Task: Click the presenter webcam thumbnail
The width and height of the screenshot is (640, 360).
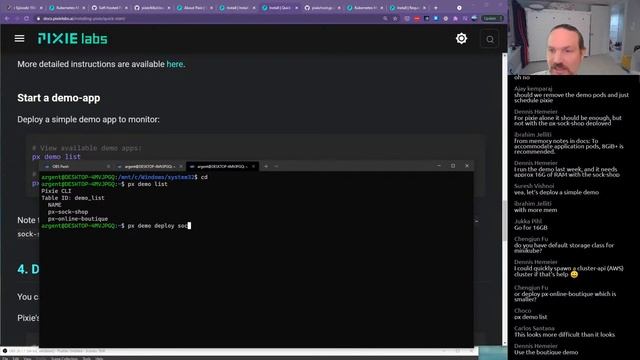Action: click(x=574, y=37)
